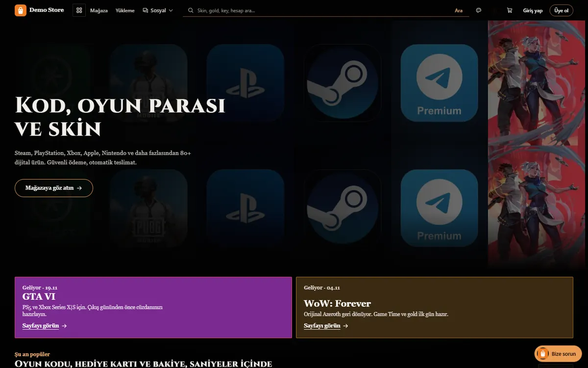Screen dimensions: 588x368
Task: Click the Ara search button
Action: tap(459, 10)
